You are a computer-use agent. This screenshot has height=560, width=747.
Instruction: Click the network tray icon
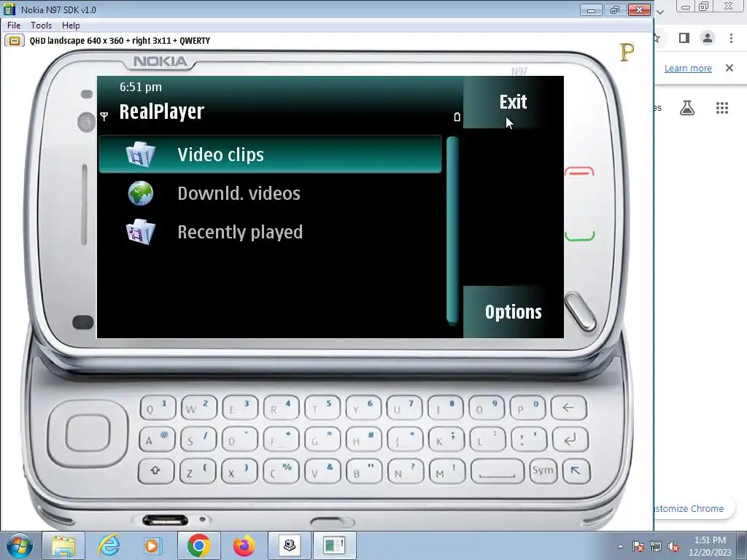coord(656,547)
